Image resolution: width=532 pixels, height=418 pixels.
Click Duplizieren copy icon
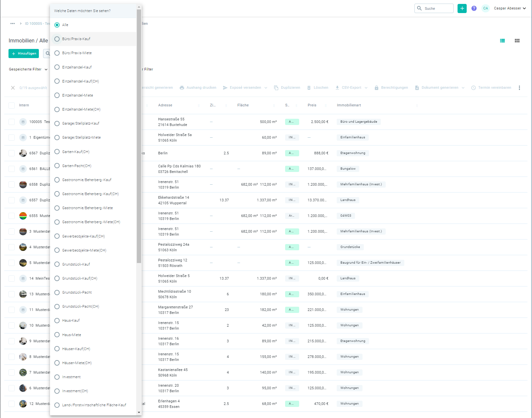(x=276, y=88)
